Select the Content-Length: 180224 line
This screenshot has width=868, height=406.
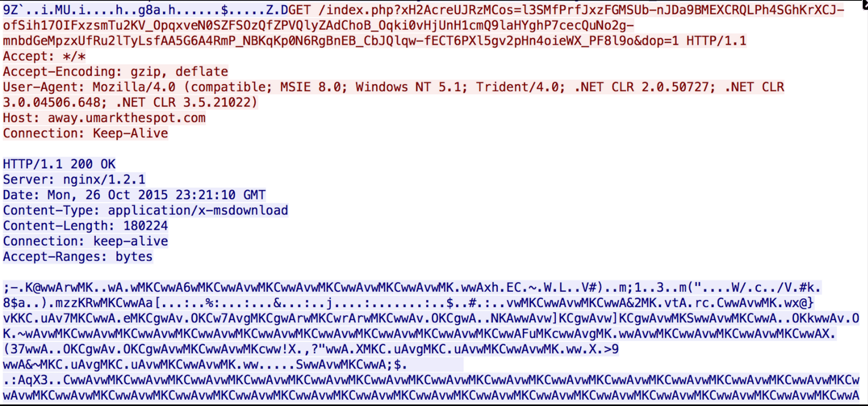click(x=85, y=226)
